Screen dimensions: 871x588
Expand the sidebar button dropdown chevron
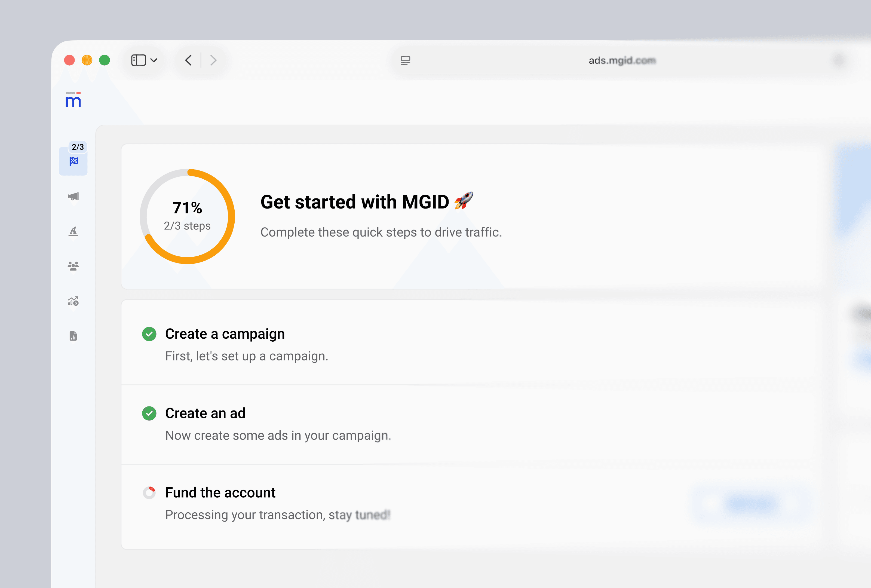(x=154, y=60)
